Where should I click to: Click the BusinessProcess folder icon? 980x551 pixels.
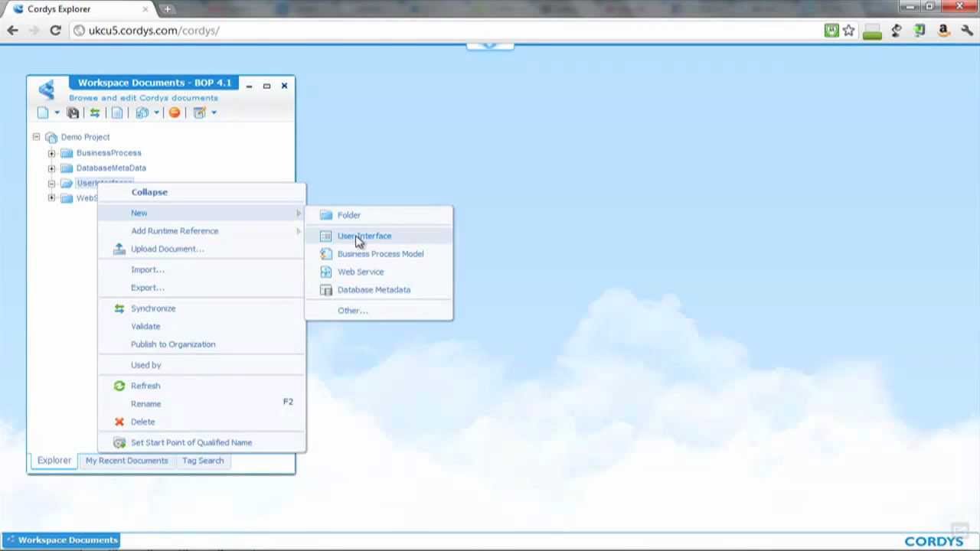coord(67,153)
